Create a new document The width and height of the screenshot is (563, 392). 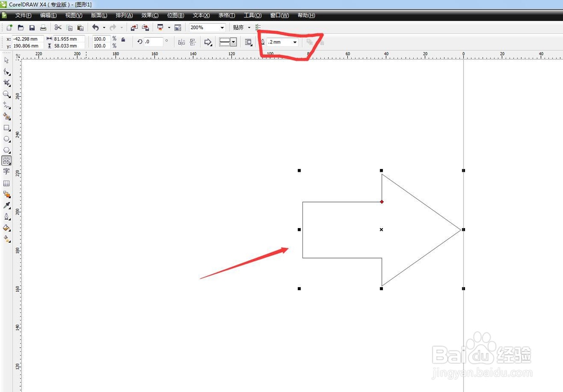tap(10, 28)
